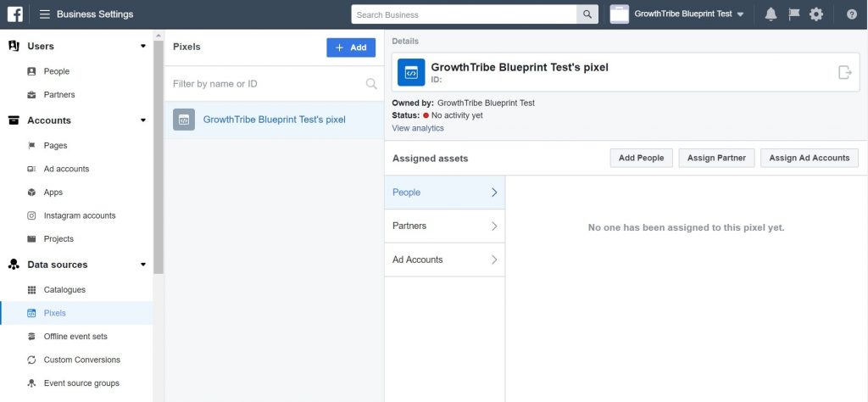Click the 'No activity yet' status text
Image resolution: width=868 pixels, height=402 pixels.
click(x=457, y=115)
